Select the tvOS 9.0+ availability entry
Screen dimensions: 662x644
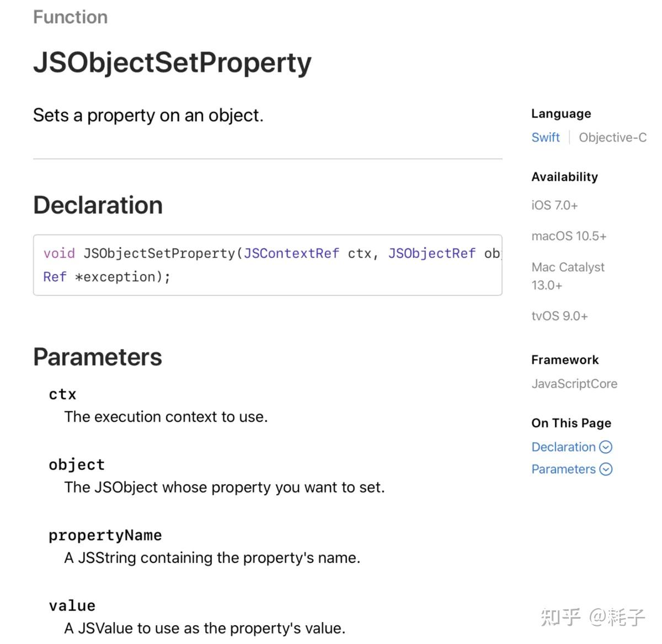559,316
